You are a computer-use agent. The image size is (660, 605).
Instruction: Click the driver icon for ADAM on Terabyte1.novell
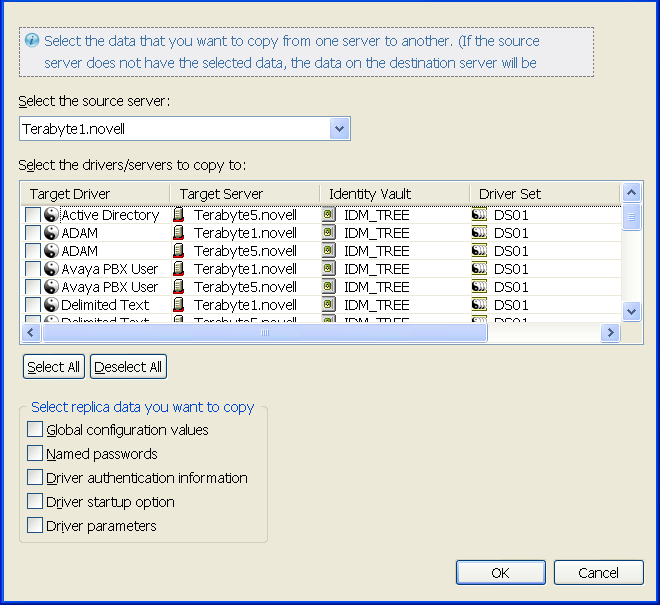(x=51, y=233)
